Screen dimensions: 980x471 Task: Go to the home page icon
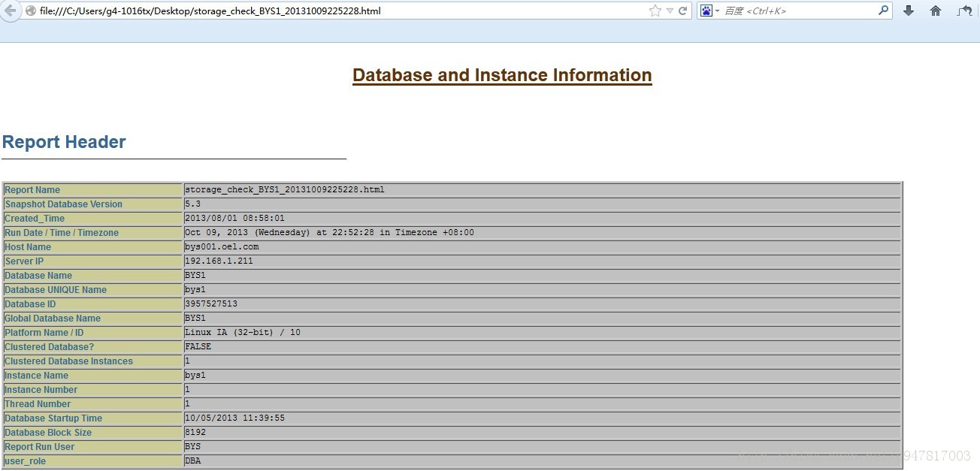pos(936,11)
